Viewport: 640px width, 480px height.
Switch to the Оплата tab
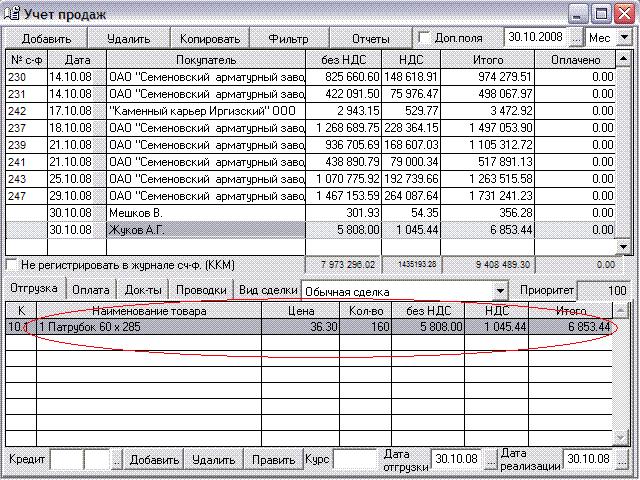[92, 290]
